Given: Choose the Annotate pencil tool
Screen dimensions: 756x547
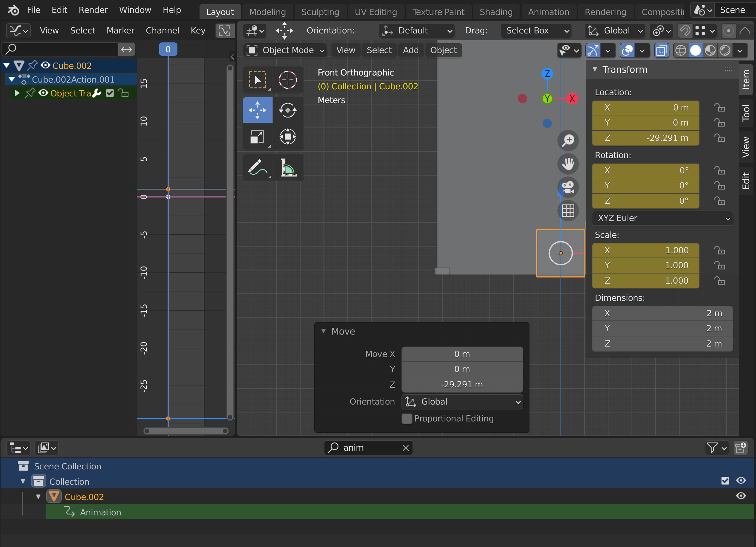Looking at the screenshot, I should (x=257, y=167).
